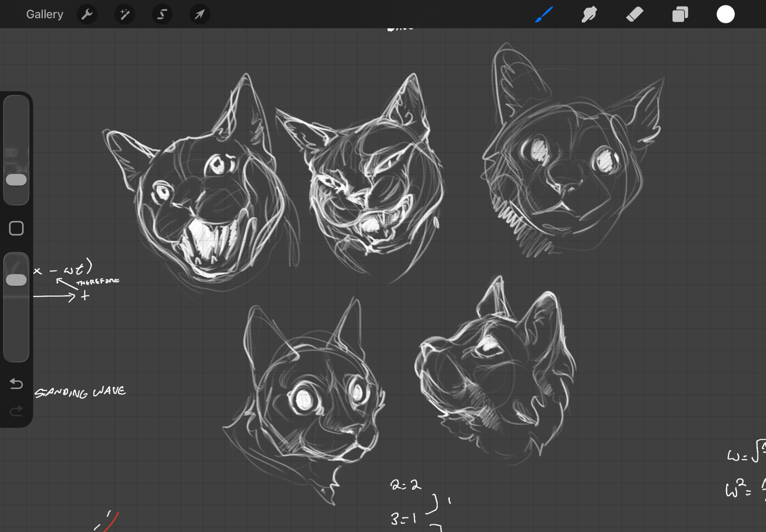Return to the Gallery
The width and height of the screenshot is (766, 532).
(44, 15)
